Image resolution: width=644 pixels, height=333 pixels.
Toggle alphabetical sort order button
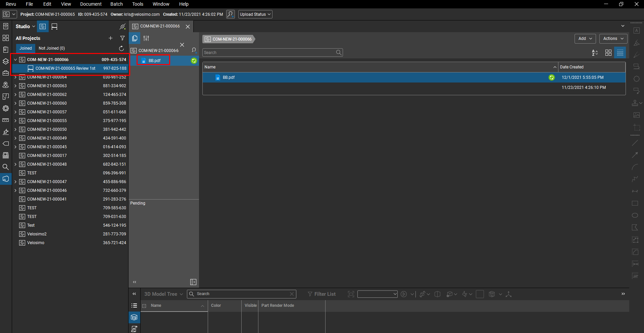pyautogui.click(x=595, y=53)
